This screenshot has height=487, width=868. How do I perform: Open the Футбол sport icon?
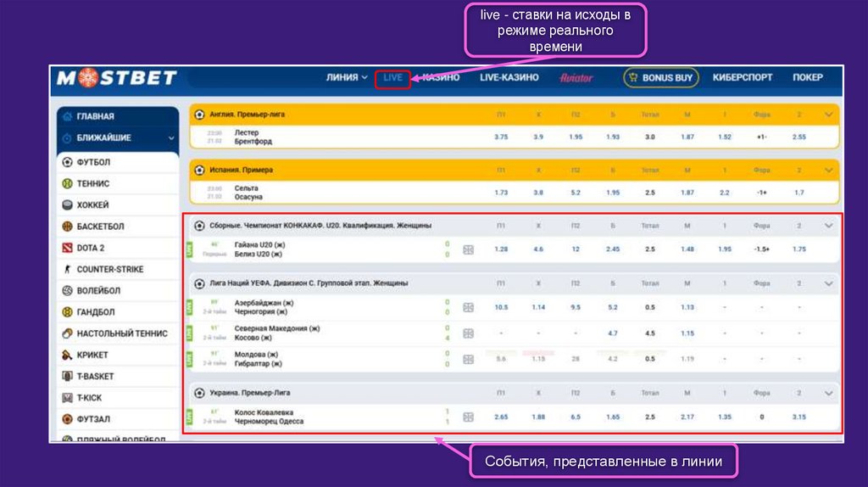coord(67,162)
